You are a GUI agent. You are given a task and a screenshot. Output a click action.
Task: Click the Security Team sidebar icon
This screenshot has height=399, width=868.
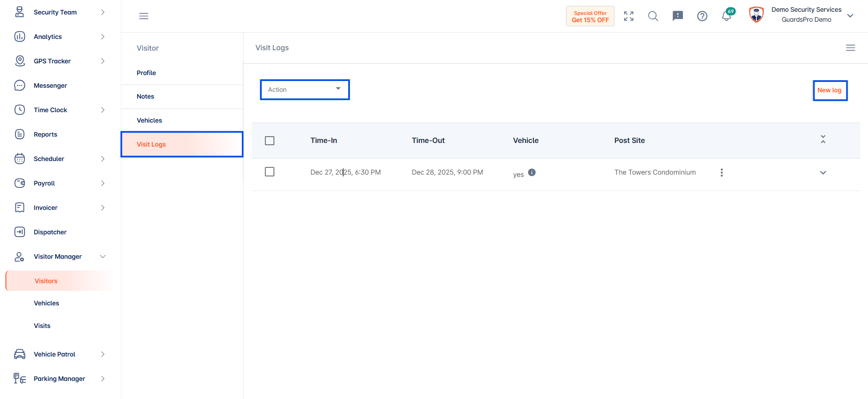(19, 12)
